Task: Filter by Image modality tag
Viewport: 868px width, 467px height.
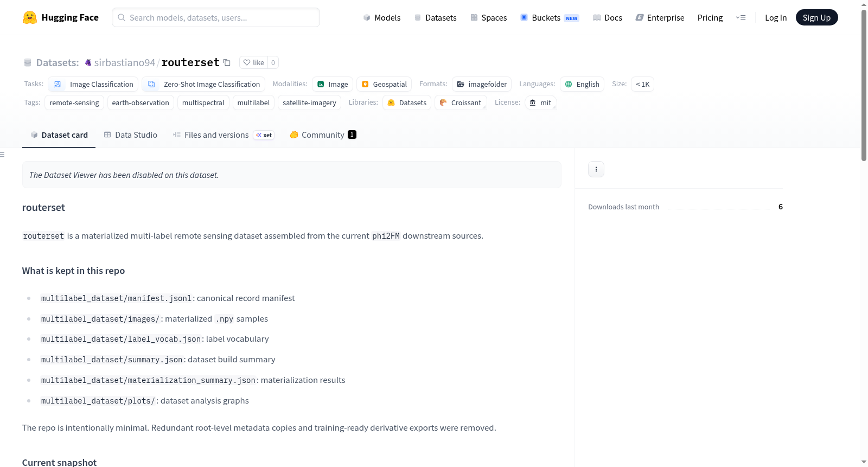Action: point(333,84)
